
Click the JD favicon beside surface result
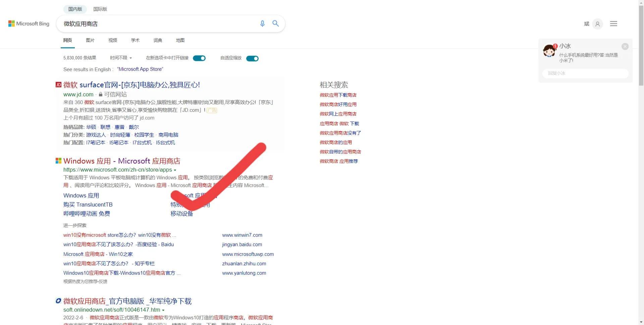click(58, 85)
